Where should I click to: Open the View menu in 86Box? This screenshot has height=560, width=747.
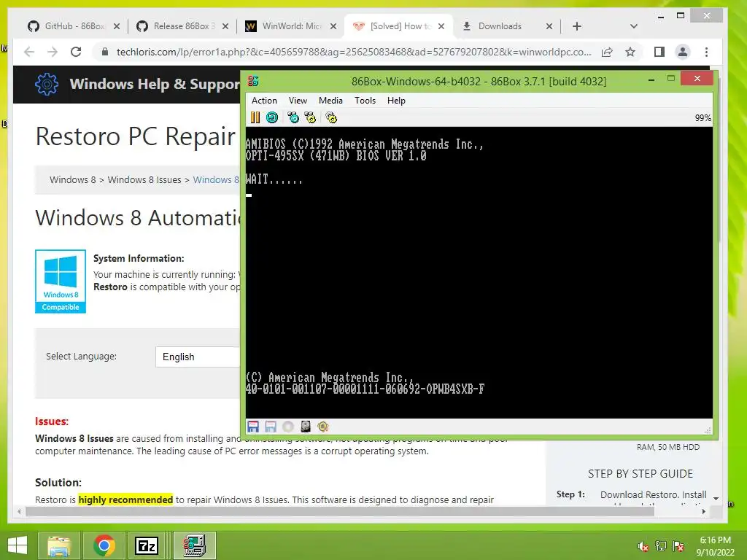pos(298,101)
